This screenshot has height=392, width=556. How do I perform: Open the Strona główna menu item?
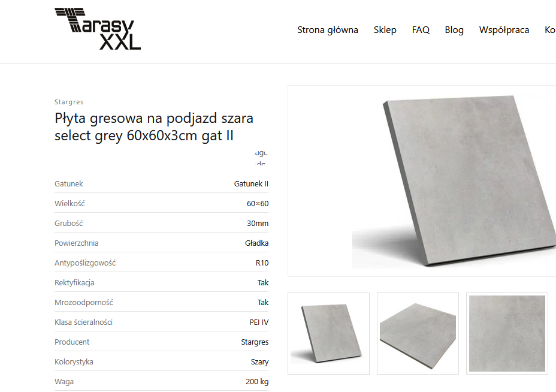tap(327, 30)
